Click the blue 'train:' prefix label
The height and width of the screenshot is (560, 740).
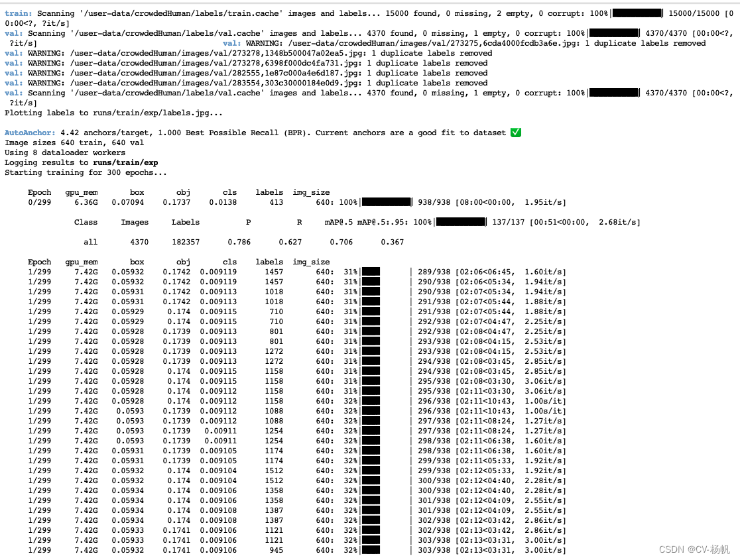19,13
